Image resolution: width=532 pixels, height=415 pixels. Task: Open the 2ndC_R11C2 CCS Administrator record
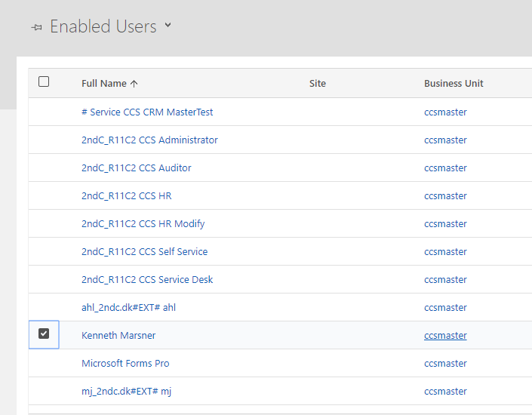tap(149, 140)
